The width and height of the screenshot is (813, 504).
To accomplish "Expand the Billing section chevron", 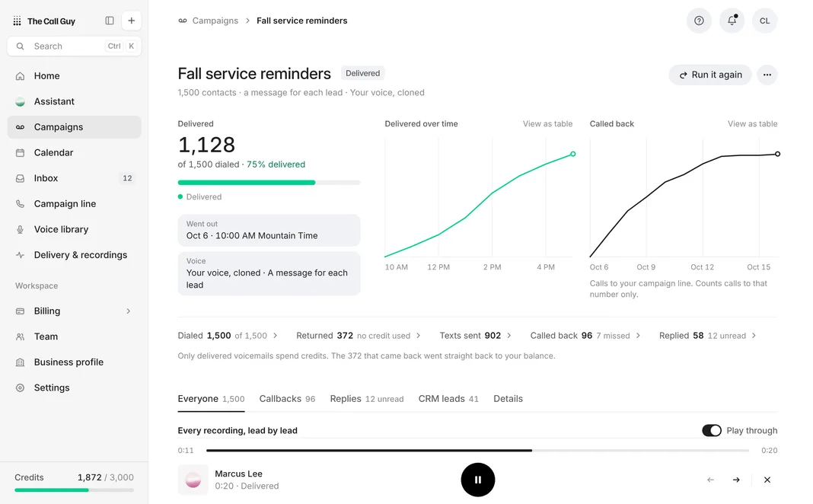I will click(128, 311).
